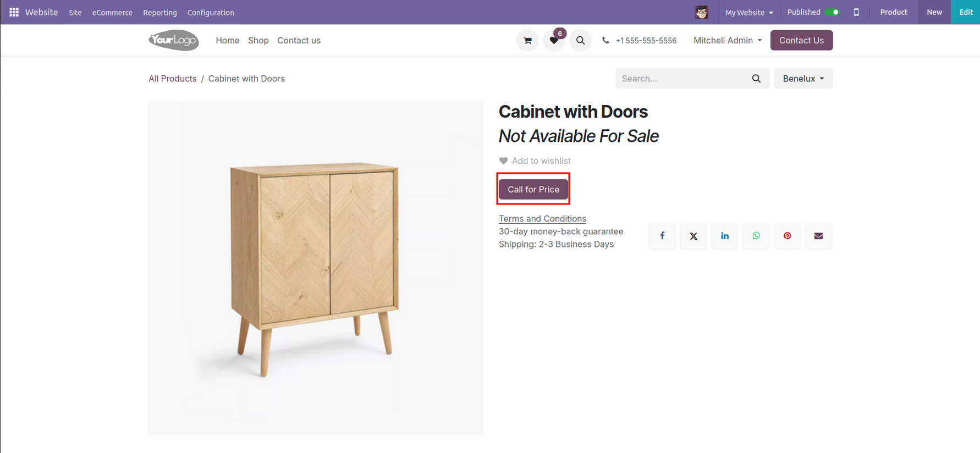The height and width of the screenshot is (453, 980).
Task: Share product on Facebook
Action: coord(662,236)
